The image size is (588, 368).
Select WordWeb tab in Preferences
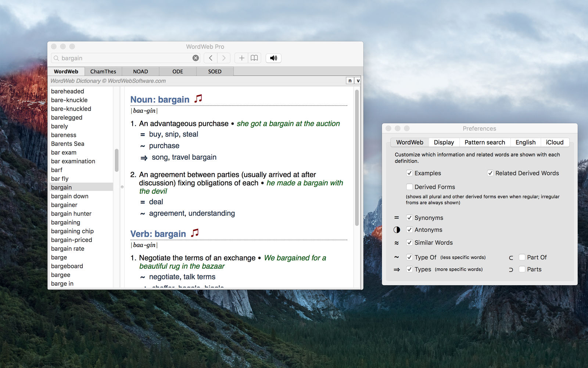point(409,142)
